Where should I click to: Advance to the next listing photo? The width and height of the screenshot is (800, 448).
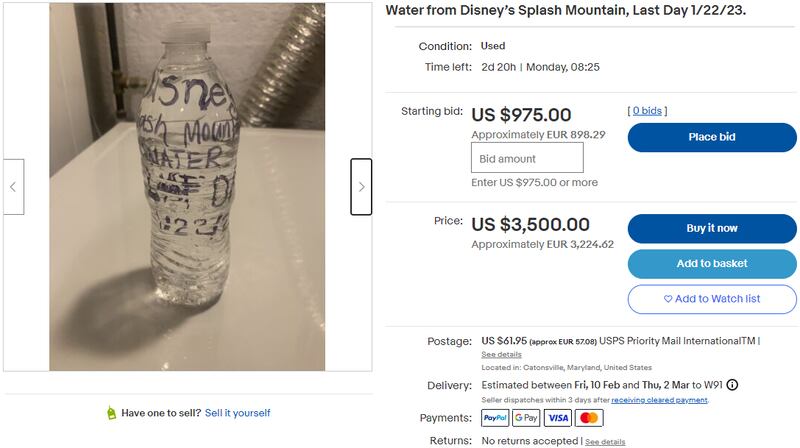pyautogui.click(x=361, y=187)
